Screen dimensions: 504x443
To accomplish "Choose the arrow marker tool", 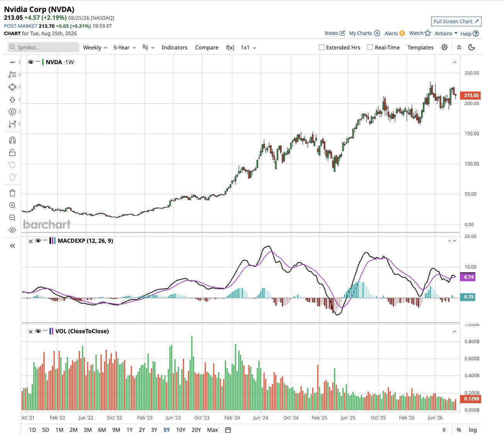I will click(x=12, y=99).
